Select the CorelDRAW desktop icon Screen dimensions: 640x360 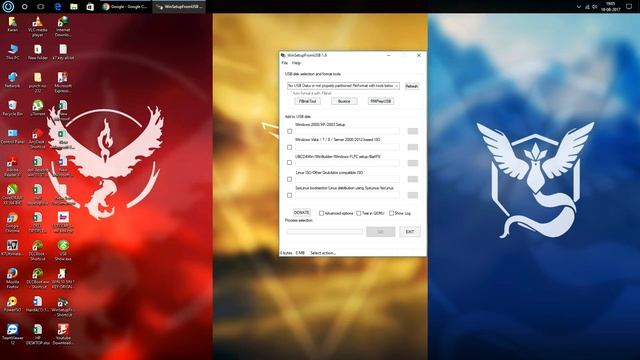[x=12, y=194]
